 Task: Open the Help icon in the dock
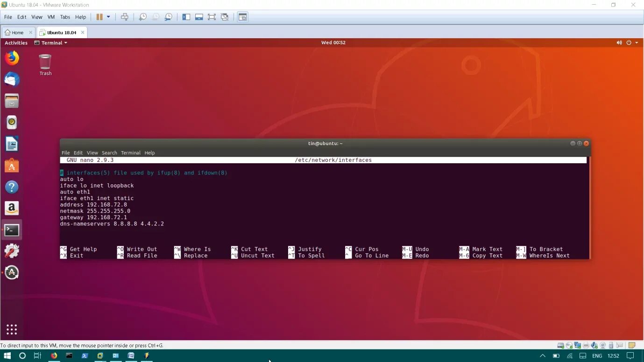12,187
